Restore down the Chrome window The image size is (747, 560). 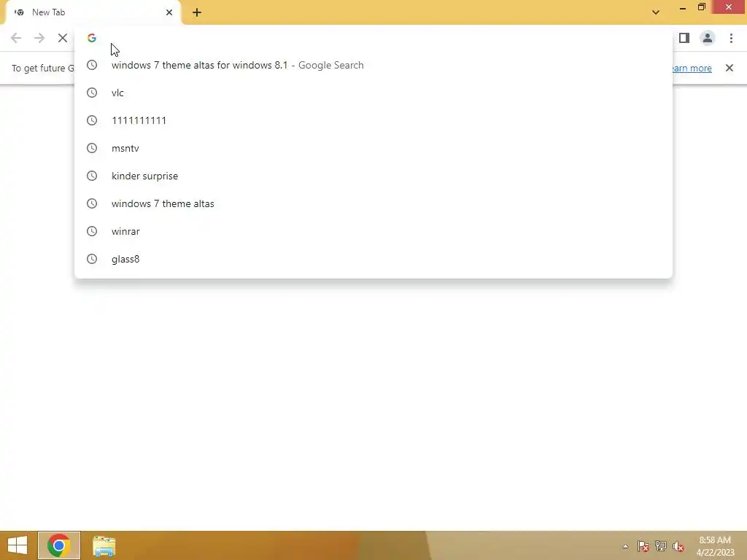click(x=702, y=7)
